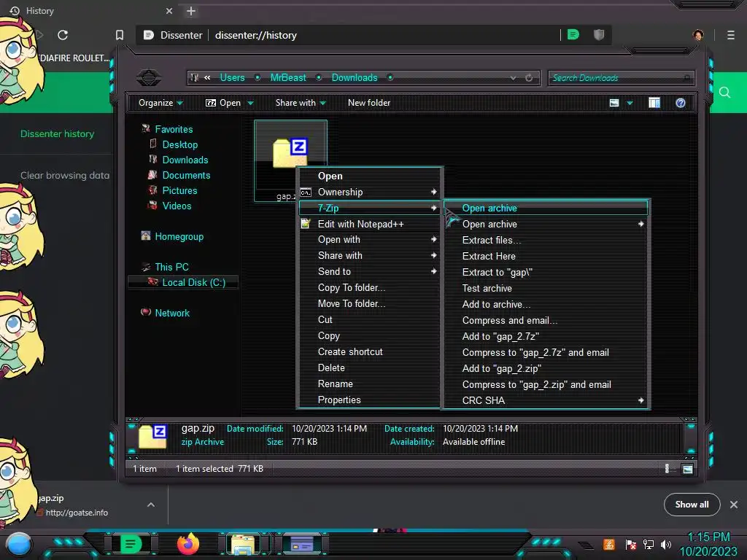
Task: Expand gap.zip download options chevron
Action: point(150,505)
